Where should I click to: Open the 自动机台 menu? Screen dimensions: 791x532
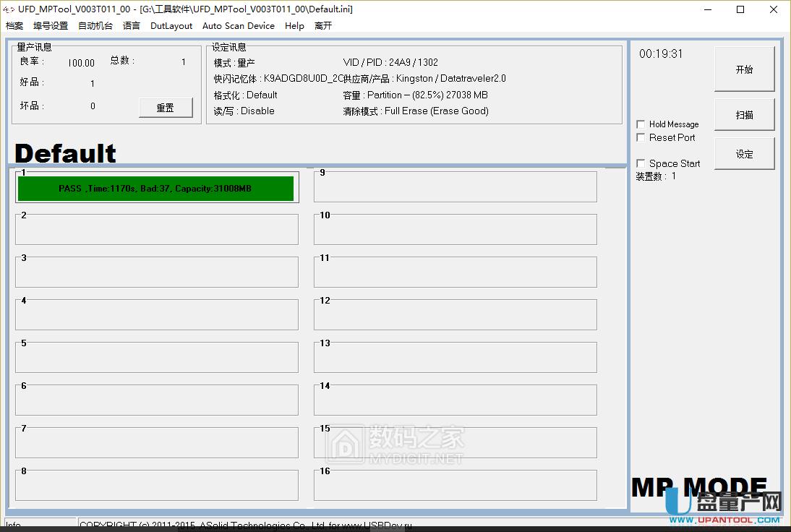pos(95,25)
